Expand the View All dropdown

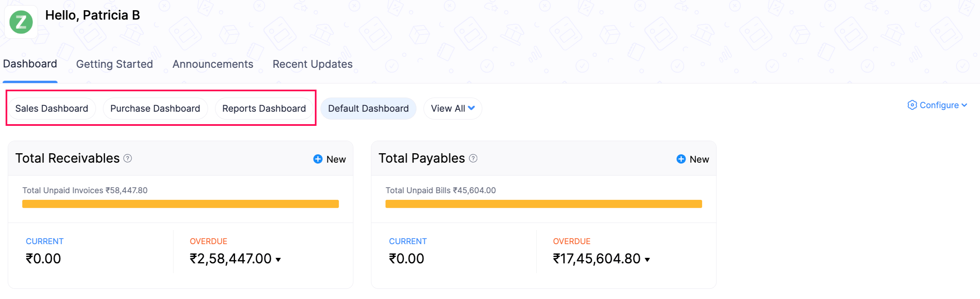(453, 109)
